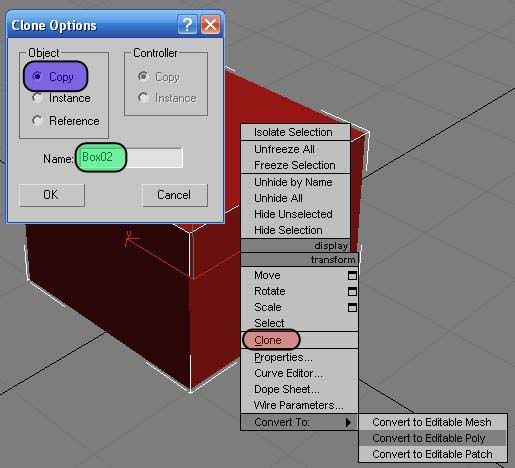Select Convert to Editable Mesh
The width and height of the screenshot is (515, 468).
point(433,422)
